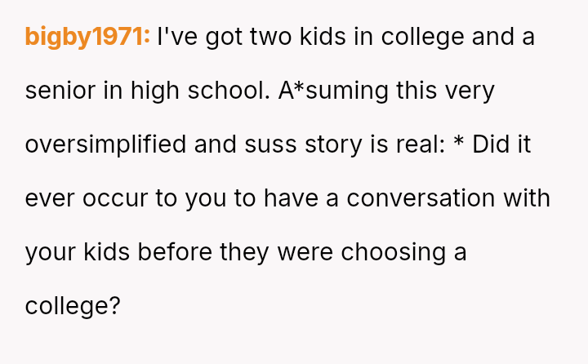
Task: Click the final word "college?"
Action: click(73, 306)
